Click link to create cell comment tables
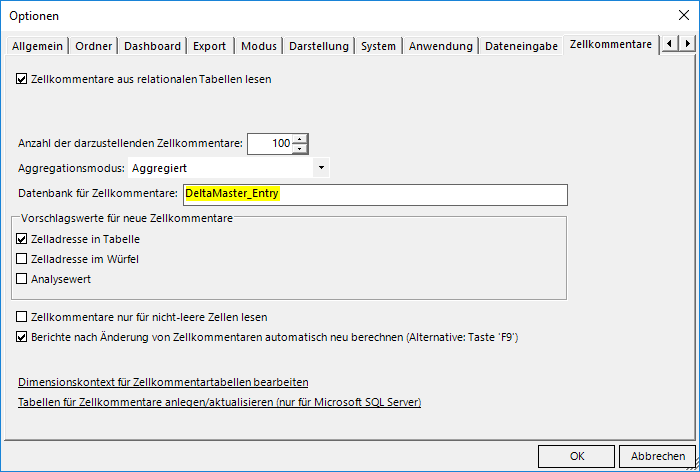 tap(219, 402)
